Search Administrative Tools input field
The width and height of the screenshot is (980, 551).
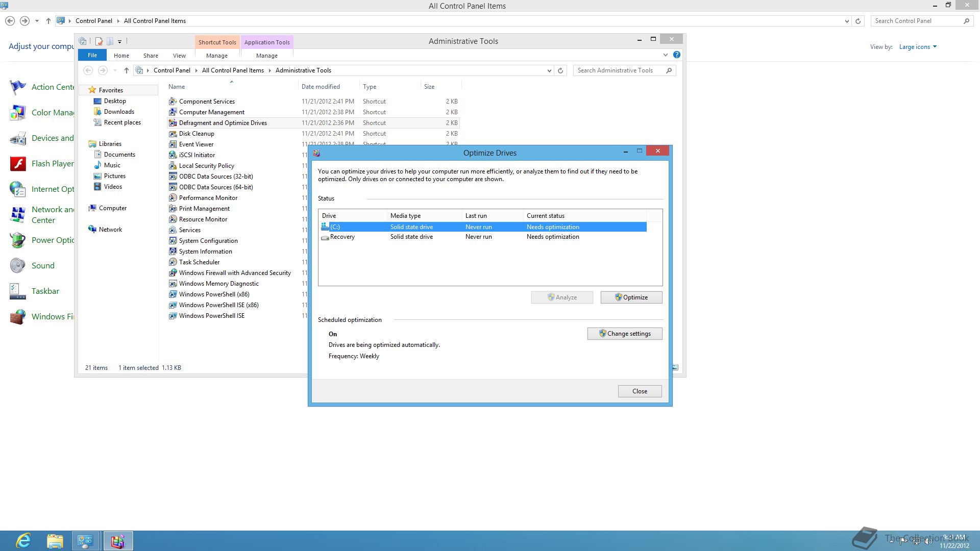click(619, 70)
